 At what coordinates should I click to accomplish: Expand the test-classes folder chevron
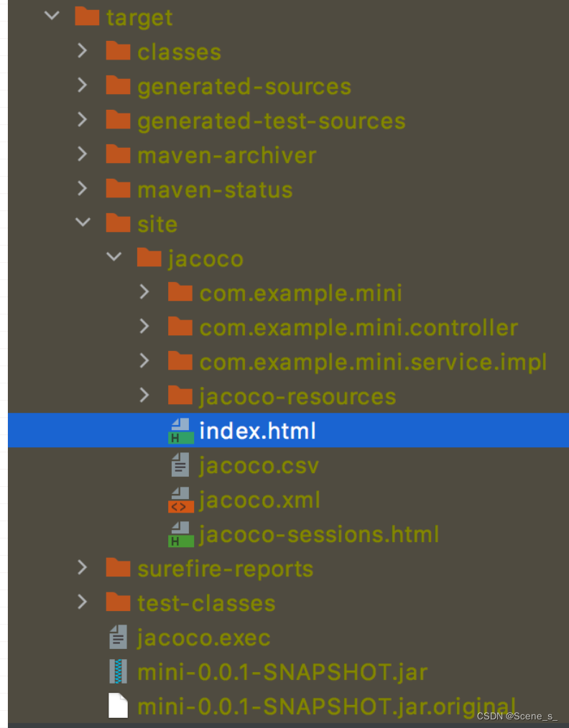click(x=83, y=601)
